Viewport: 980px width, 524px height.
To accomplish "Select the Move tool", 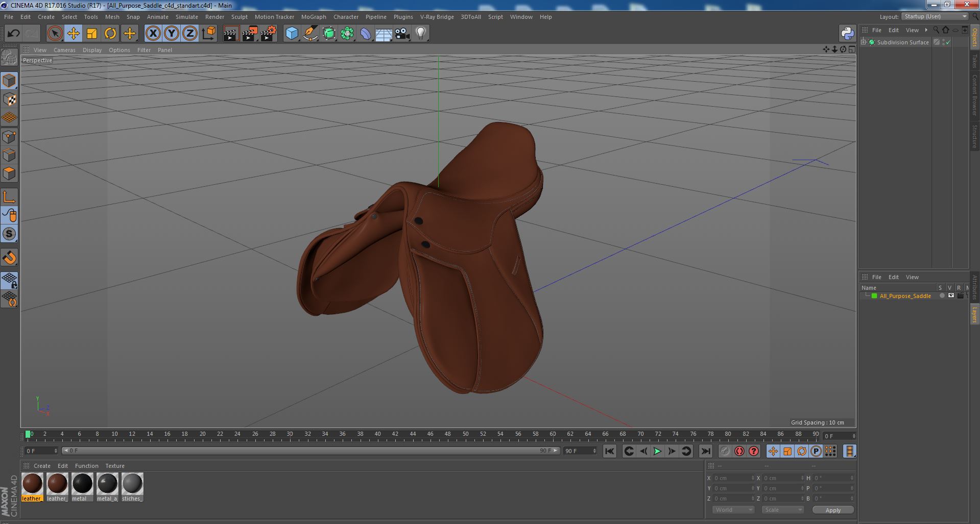I will tap(73, 34).
